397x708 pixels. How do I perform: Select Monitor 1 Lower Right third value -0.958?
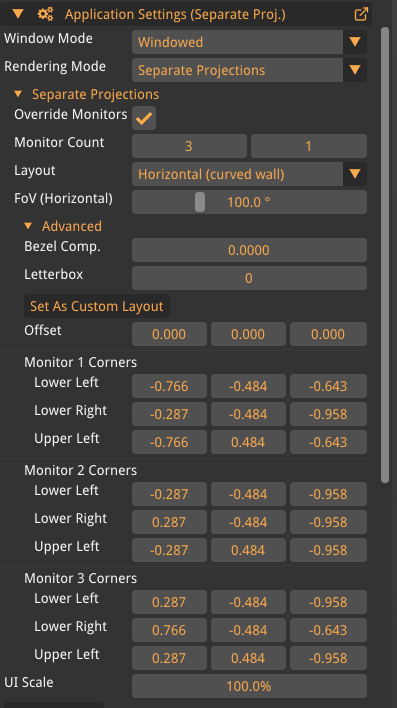pyautogui.click(x=328, y=414)
